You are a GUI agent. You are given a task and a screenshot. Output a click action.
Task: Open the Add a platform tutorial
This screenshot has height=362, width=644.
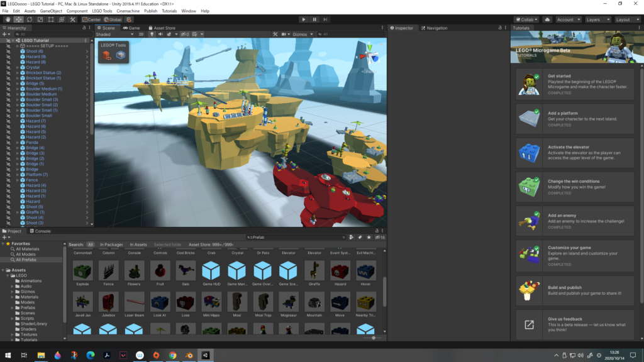point(575,119)
